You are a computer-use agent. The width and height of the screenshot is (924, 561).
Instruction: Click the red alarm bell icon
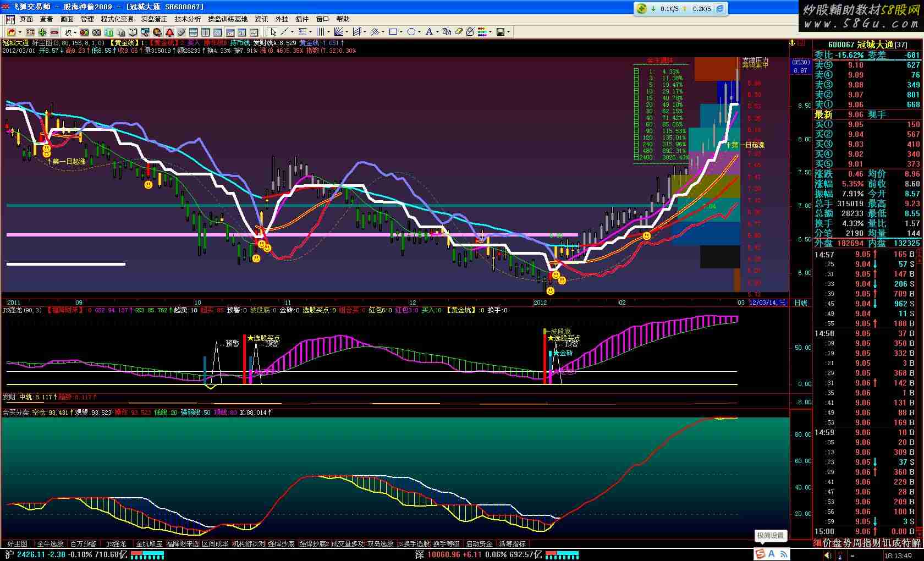pos(170,32)
